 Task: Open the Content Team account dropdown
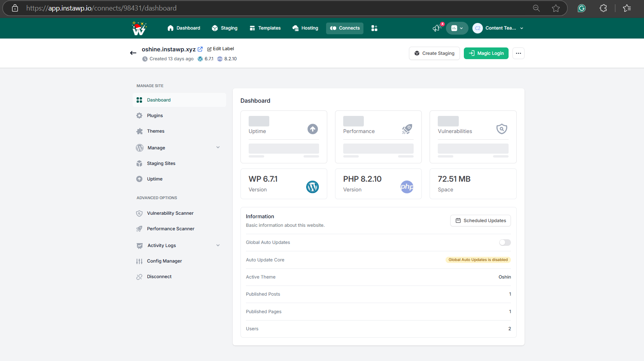point(498,28)
